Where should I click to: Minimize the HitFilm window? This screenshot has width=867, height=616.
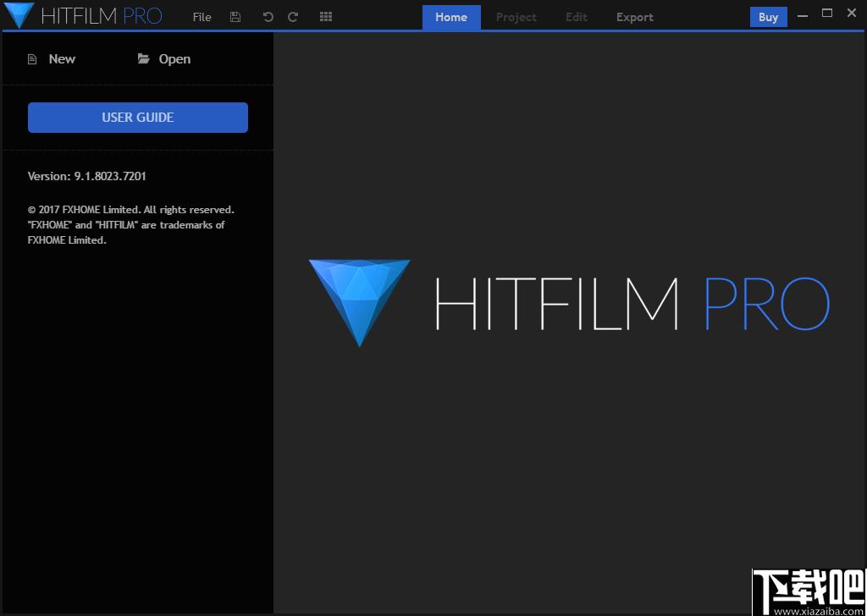(803, 16)
